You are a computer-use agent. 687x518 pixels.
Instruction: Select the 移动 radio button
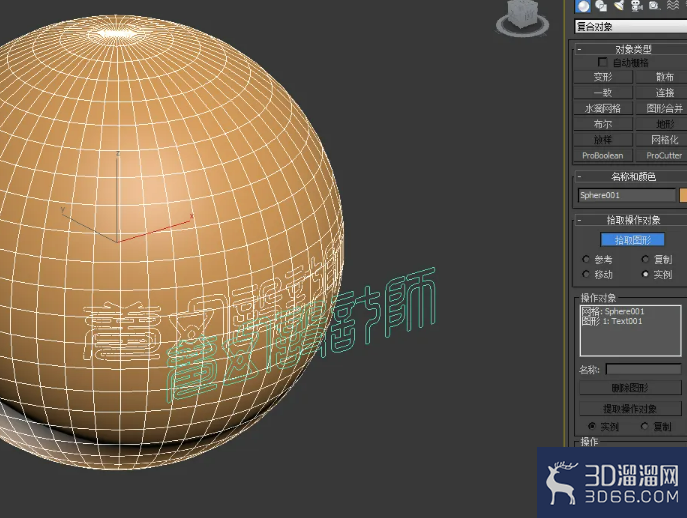(x=586, y=274)
